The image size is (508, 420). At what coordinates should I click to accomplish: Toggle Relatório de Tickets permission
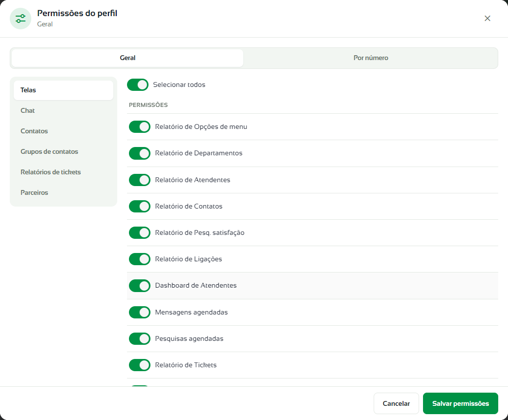[140, 365]
